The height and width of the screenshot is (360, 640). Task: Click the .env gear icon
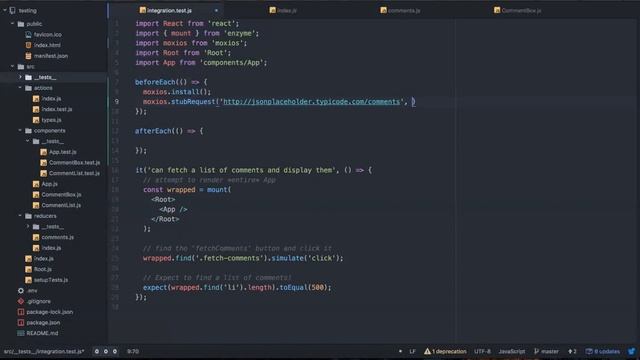(x=21, y=291)
